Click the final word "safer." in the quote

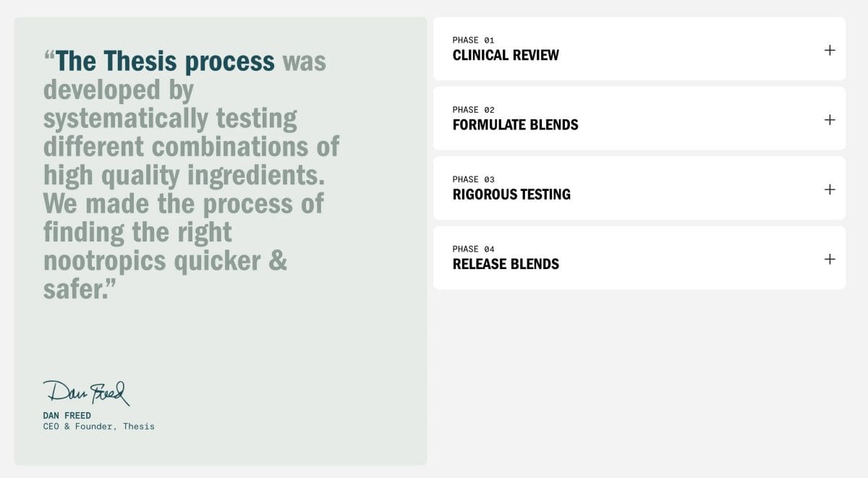point(80,289)
